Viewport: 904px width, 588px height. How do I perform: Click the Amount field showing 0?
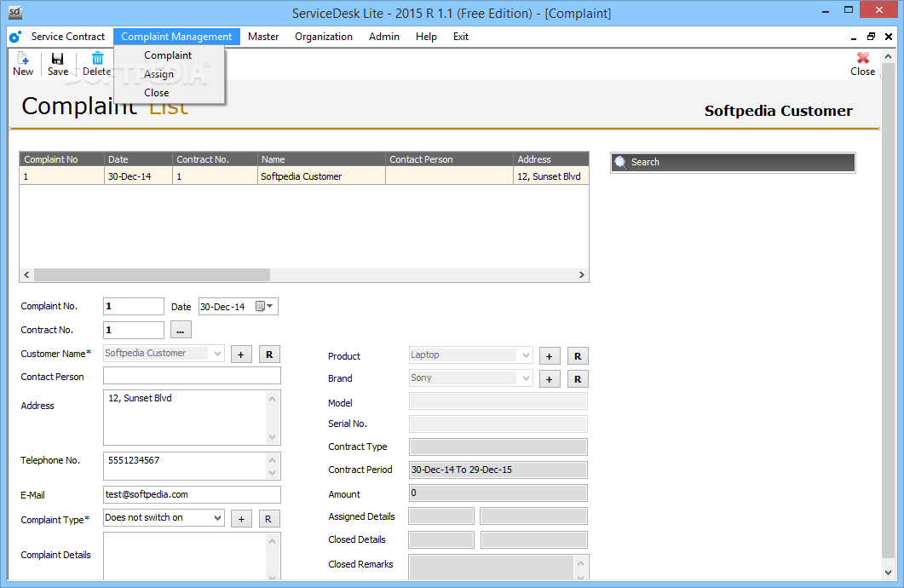(498, 493)
